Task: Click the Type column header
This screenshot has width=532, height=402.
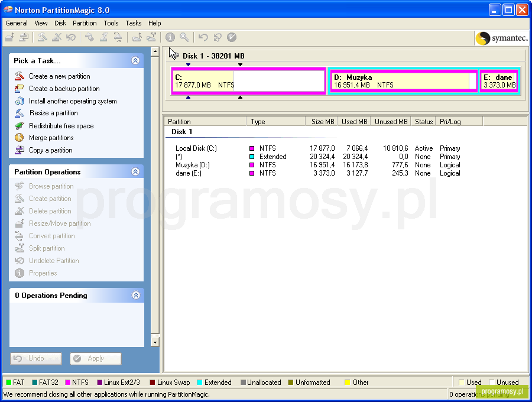Action: [x=276, y=121]
